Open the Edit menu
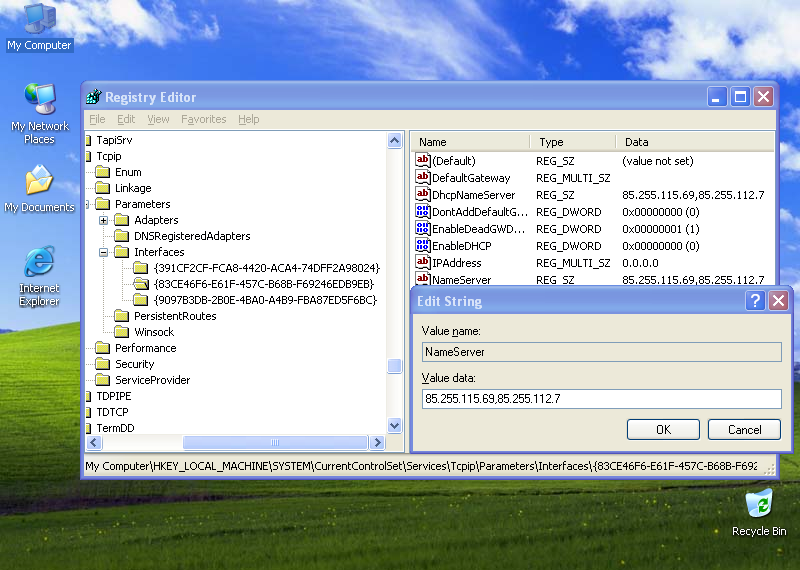The image size is (800, 570). click(126, 119)
